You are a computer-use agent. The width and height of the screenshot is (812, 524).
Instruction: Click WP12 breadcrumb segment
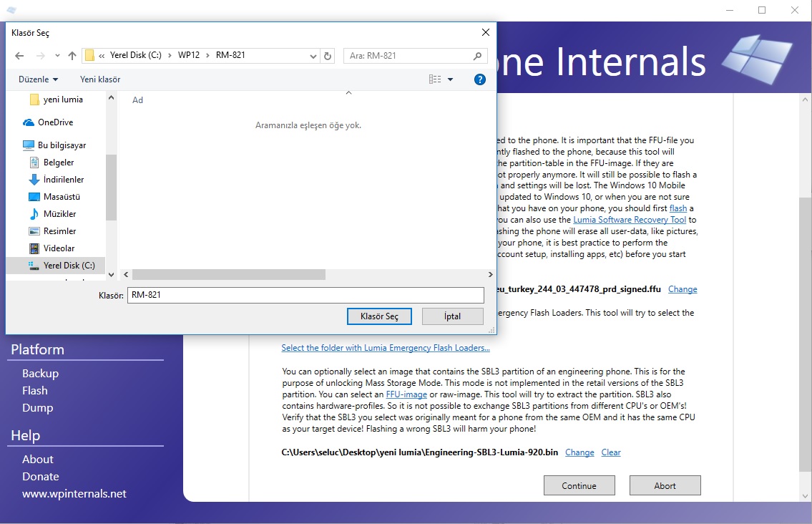pyautogui.click(x=188, y=55)
